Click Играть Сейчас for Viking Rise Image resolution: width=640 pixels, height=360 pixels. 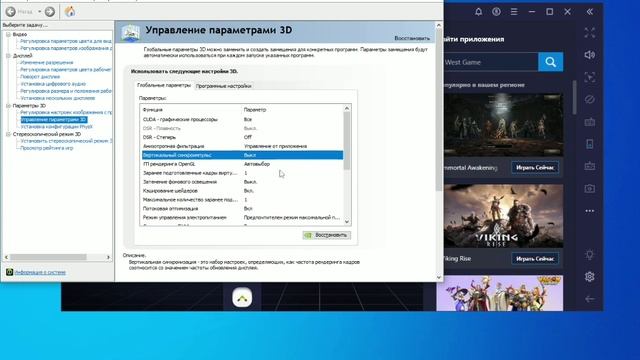coord(535,259)
